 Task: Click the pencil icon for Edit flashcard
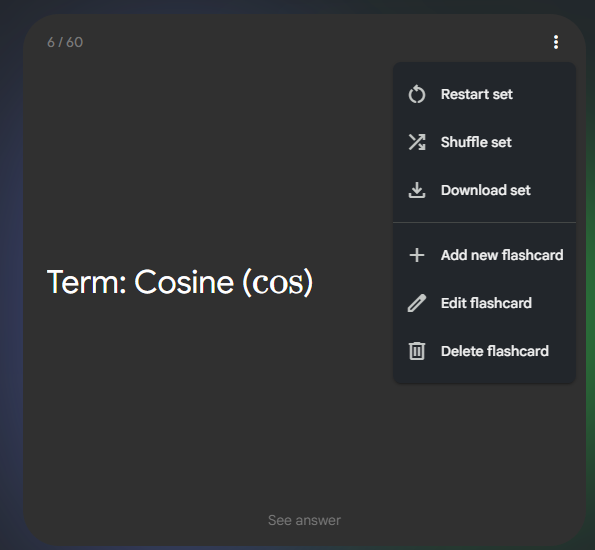(417, 303)
